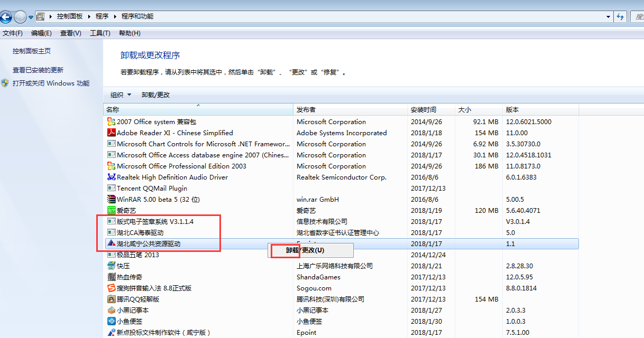Open the 编辑(E) menu
Image resolution: width=644 pixels, height=338 pixels.
(41, 33)
